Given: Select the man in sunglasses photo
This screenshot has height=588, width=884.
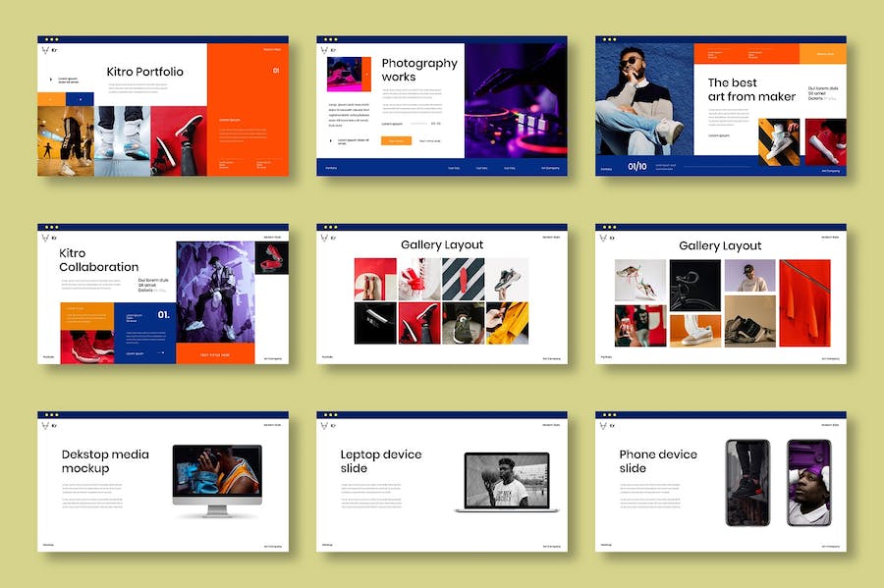Looking at the screenshot, I should [643, 99].
